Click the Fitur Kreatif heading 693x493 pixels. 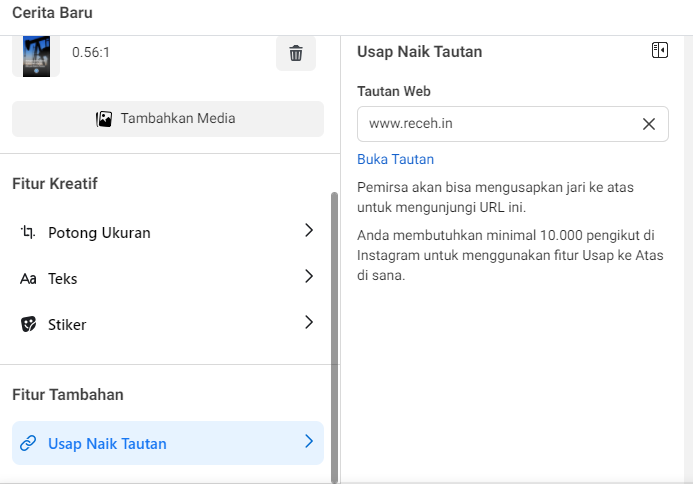pos(55,183)
